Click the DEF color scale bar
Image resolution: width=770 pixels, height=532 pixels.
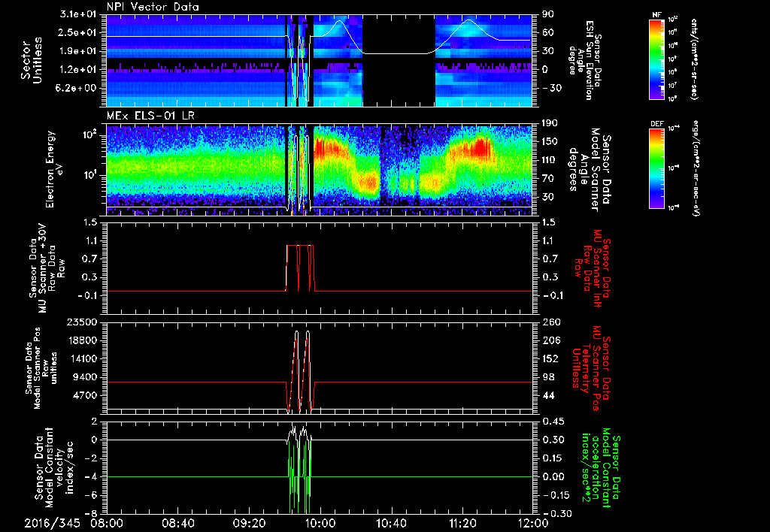click(656, 168)
